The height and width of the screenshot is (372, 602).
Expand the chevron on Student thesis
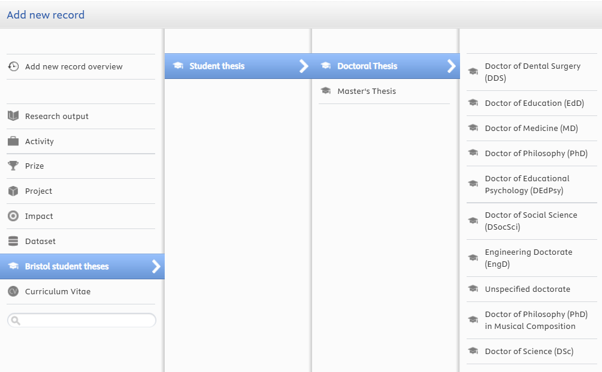coord(303,66)
